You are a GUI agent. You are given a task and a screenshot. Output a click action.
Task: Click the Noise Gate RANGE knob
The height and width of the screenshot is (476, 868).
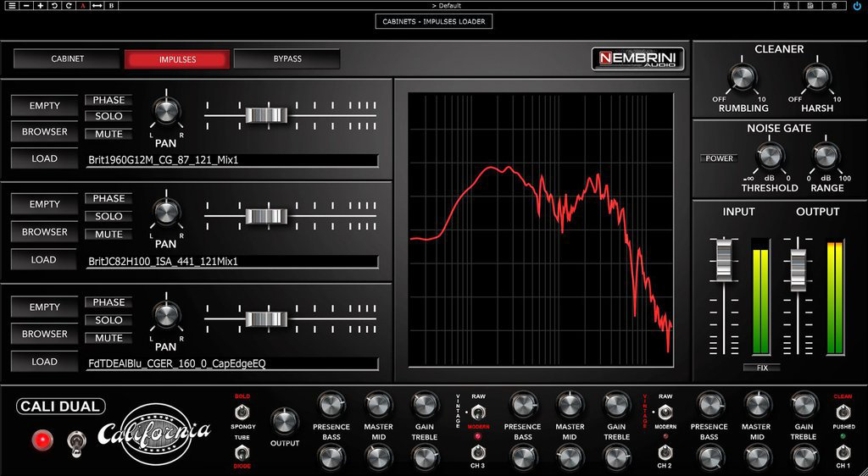826,157
